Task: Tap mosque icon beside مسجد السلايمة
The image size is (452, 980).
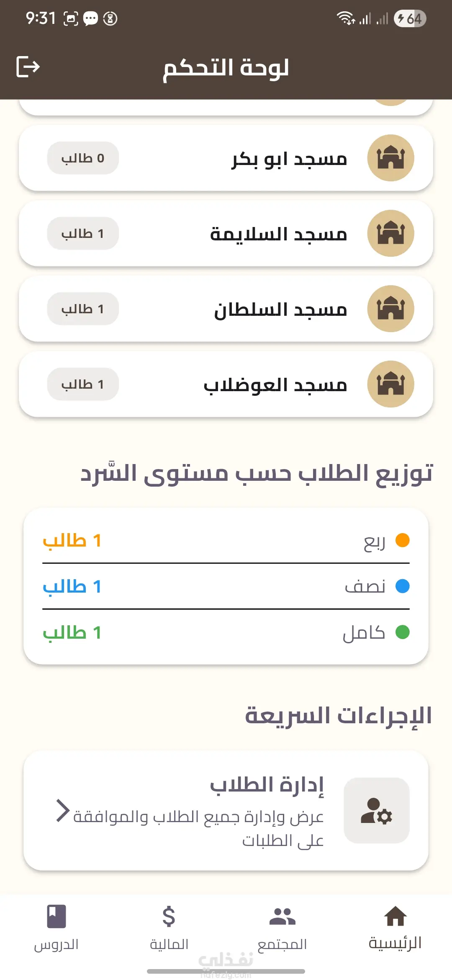Action: [x=390, y=233]
